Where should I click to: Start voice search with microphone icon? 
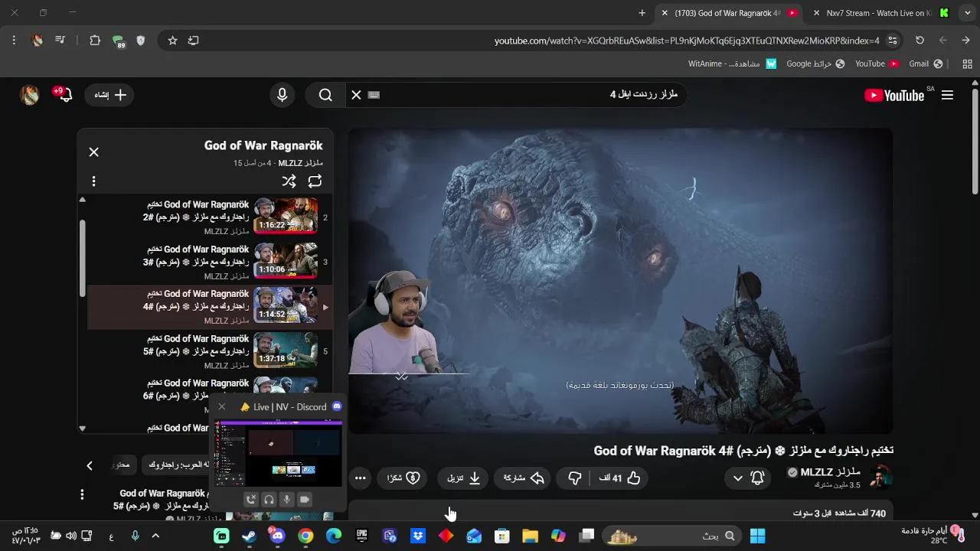[x=282, y=95]
